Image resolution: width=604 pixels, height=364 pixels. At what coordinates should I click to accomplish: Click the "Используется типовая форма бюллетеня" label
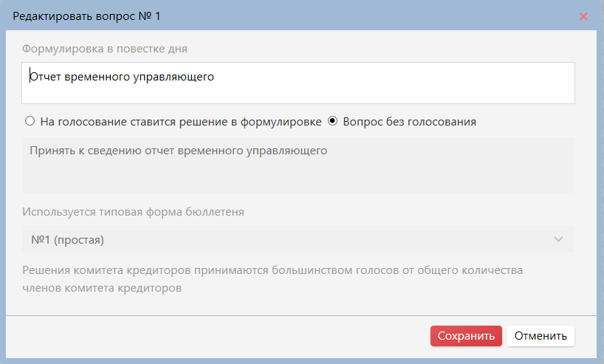(x=133, y=212)
